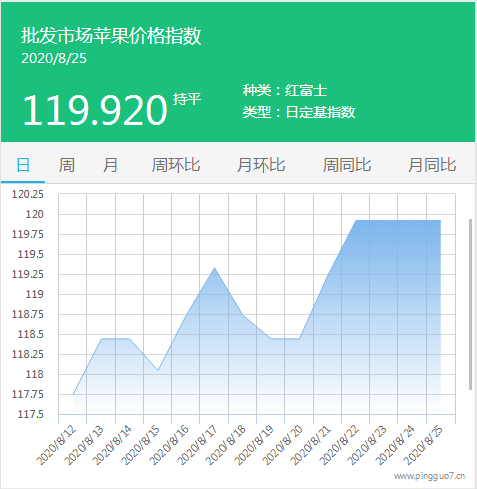Click the 种类：红富士 label
The image size is (477, 489).
285,90
